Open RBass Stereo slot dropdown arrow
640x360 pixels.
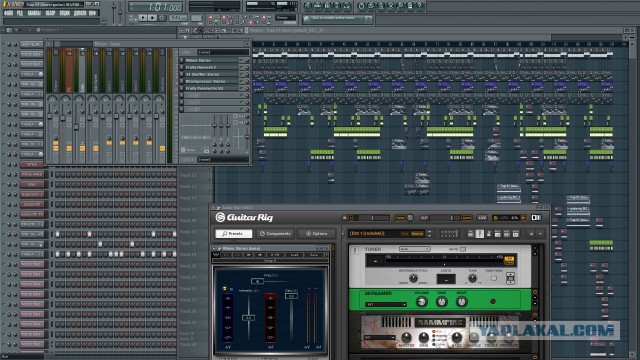point(182,60)
